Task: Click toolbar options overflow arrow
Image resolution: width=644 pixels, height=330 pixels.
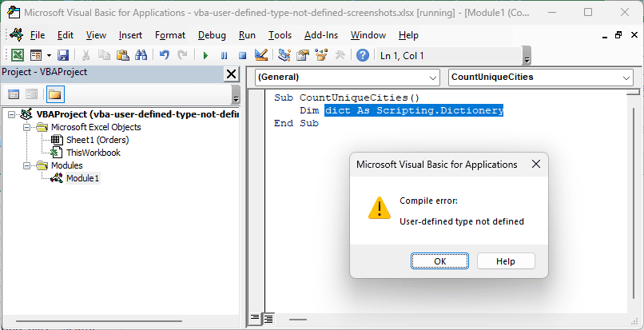Action: [527, 56]
